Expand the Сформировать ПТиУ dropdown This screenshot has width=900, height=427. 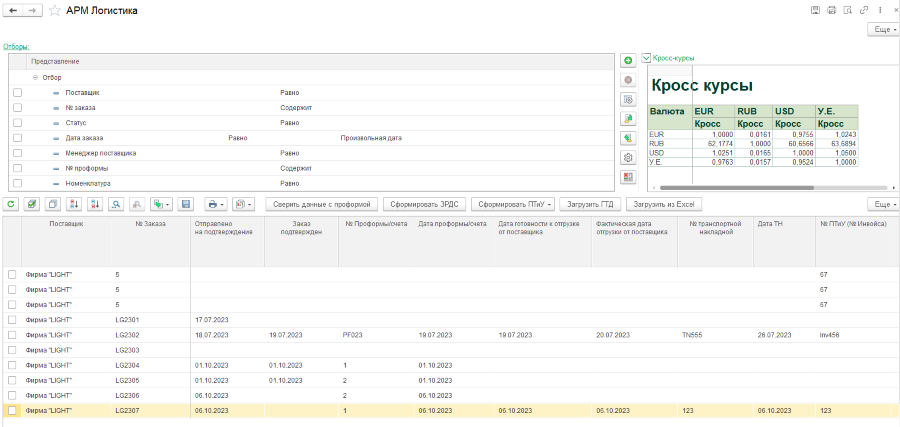513,204
